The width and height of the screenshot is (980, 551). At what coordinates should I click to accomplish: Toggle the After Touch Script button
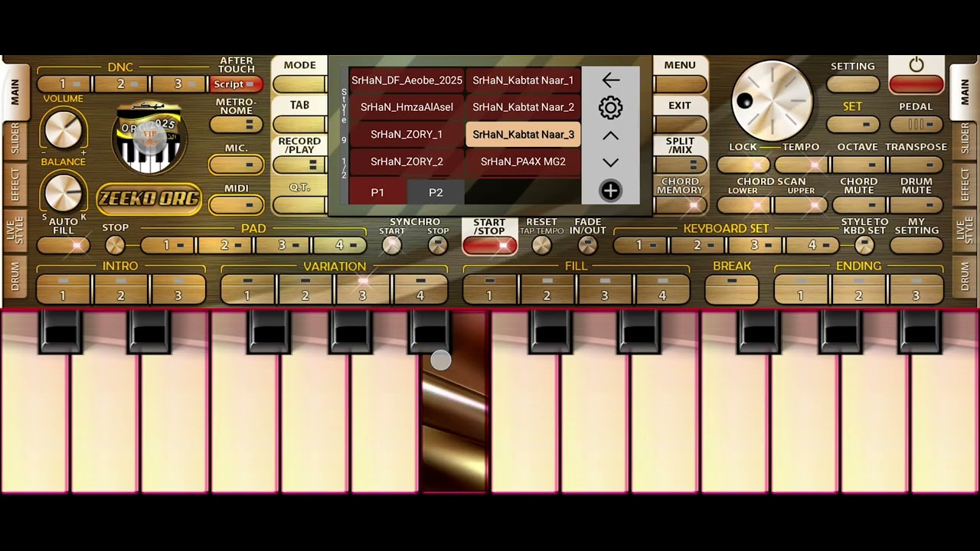tap(237, 84)
